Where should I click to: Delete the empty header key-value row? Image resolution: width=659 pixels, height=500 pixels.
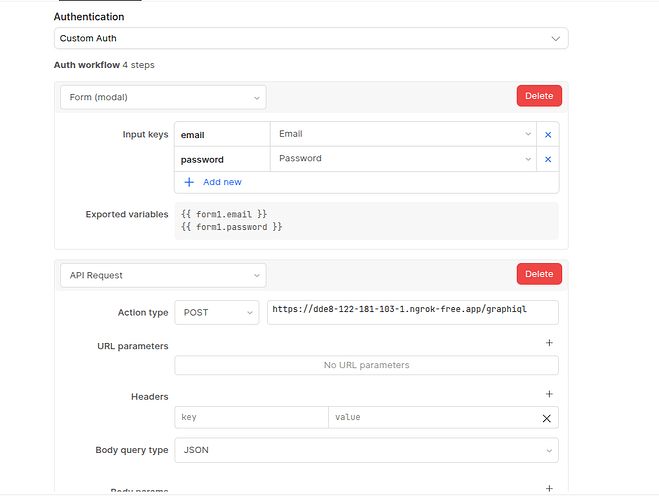click(x=546, y=418)
